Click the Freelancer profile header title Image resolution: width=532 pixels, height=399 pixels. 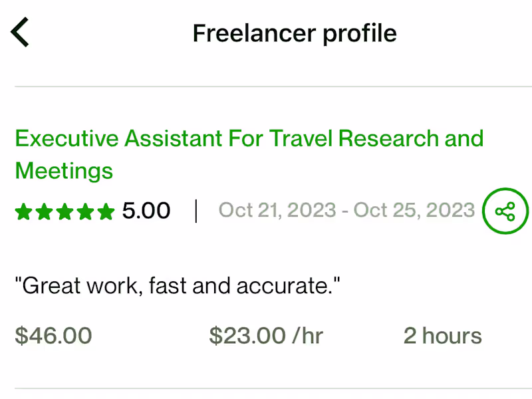click(x=295, y=33)
